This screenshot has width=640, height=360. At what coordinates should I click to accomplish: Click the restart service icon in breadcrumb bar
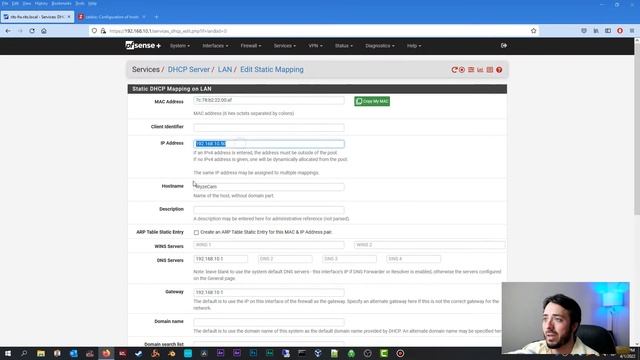[454, 70]
